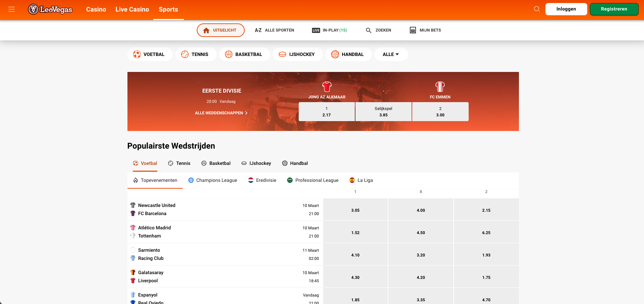
Task: Click the Zoeken magnifier icon
Action: click(x=368, y=30)
